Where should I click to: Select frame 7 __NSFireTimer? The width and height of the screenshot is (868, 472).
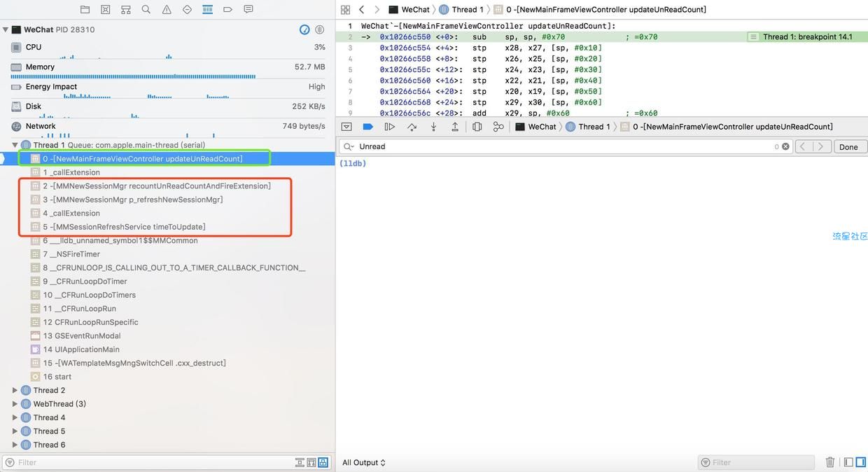[168, 254]
